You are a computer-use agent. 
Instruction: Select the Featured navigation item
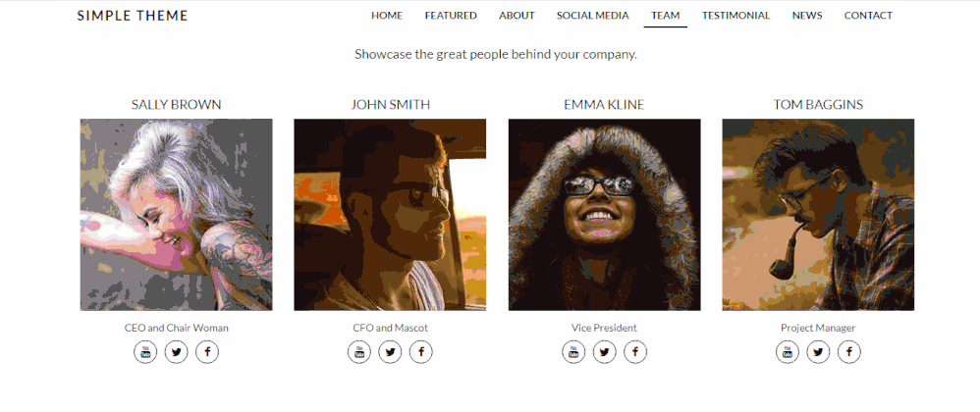click(x=451, y=16)
